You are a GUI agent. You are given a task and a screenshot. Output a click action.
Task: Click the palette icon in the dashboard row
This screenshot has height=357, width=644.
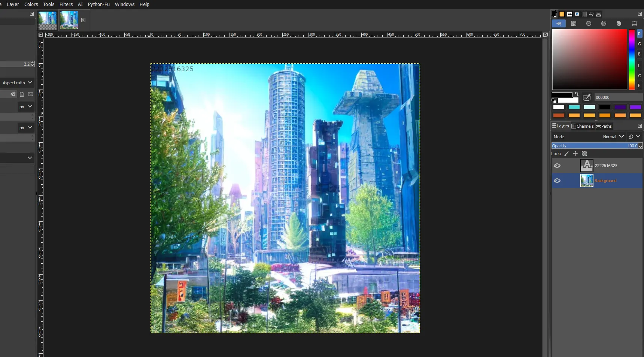(x=619, y=23)
